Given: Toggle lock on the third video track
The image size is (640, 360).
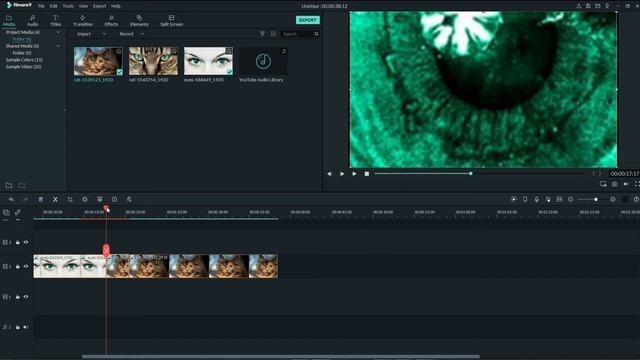Looking at the screenshot, I should [x=18, y=297].
